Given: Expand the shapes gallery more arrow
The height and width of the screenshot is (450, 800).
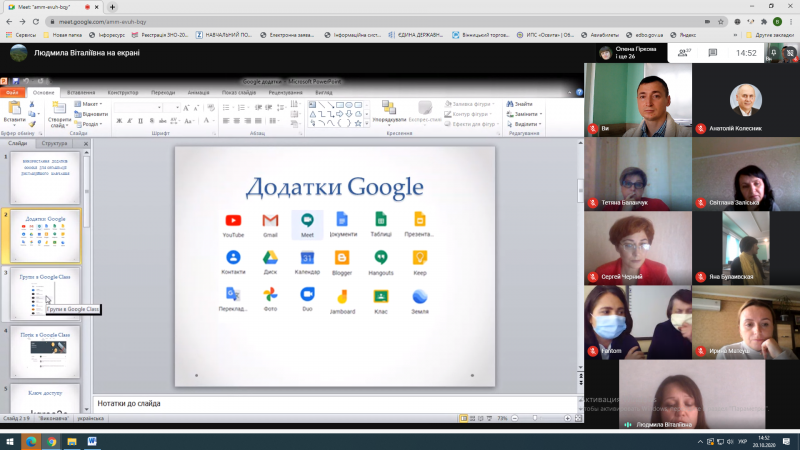Looking at the screenshot, I should 366,123.
